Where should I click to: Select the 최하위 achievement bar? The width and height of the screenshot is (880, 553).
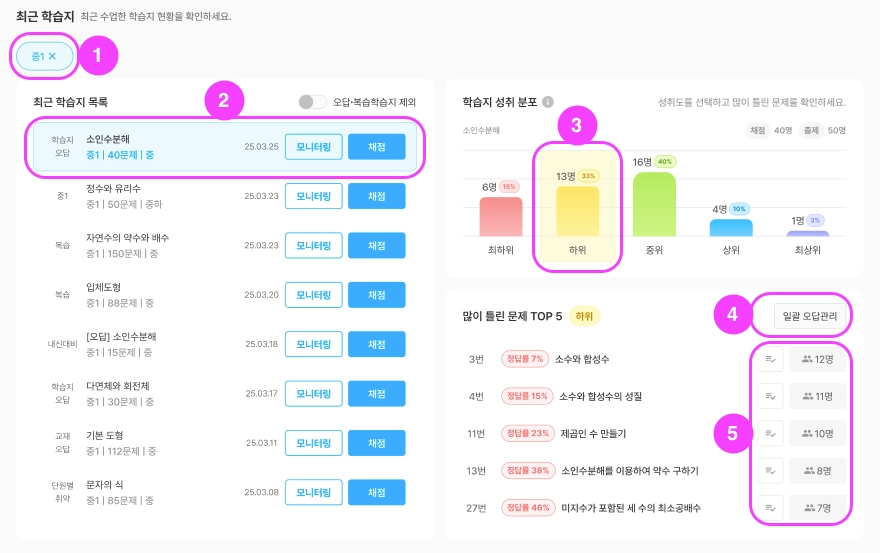click(x=488, y=216)
